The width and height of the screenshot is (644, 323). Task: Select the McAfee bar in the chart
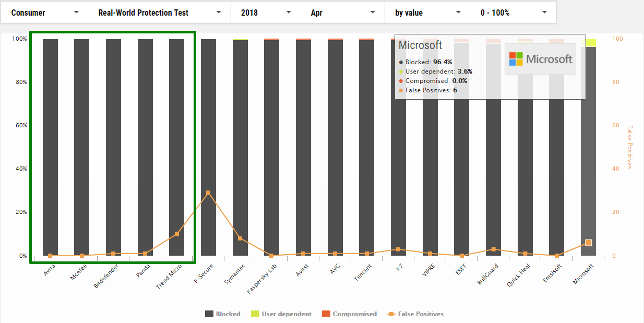[82, 147]
